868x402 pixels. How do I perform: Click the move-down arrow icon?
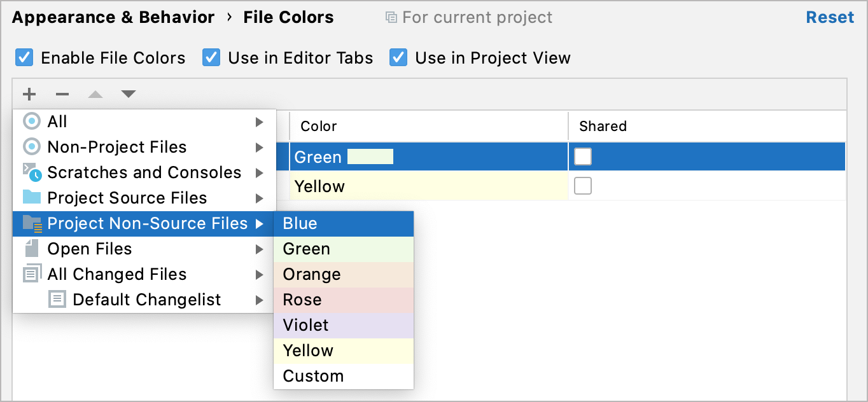click(128, 94)
